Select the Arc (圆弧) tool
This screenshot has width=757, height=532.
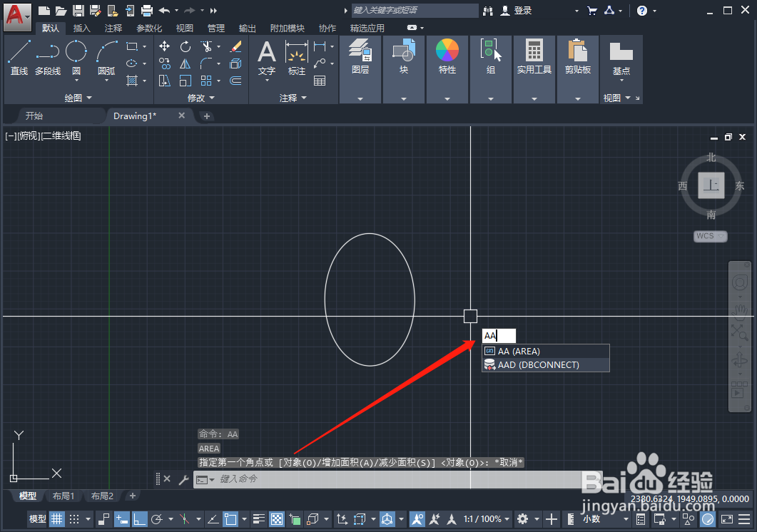106,58
